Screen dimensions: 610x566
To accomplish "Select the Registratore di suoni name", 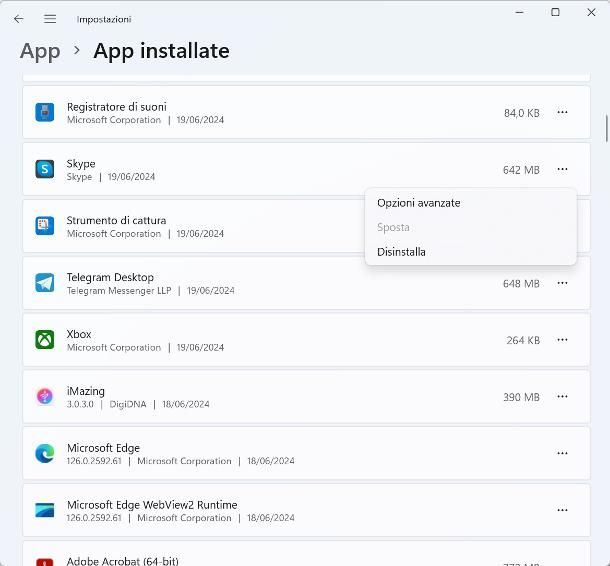I will click(117, 107).
